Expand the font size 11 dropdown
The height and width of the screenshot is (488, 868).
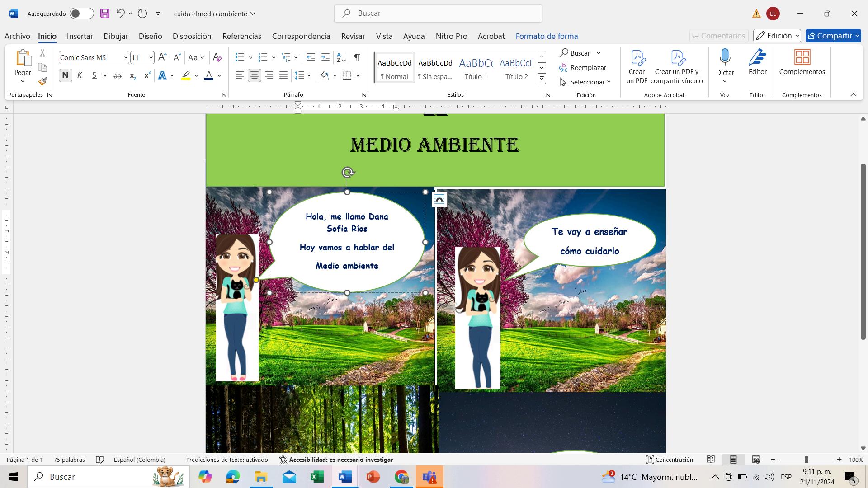pyautogui.click(x=151, y=57)
